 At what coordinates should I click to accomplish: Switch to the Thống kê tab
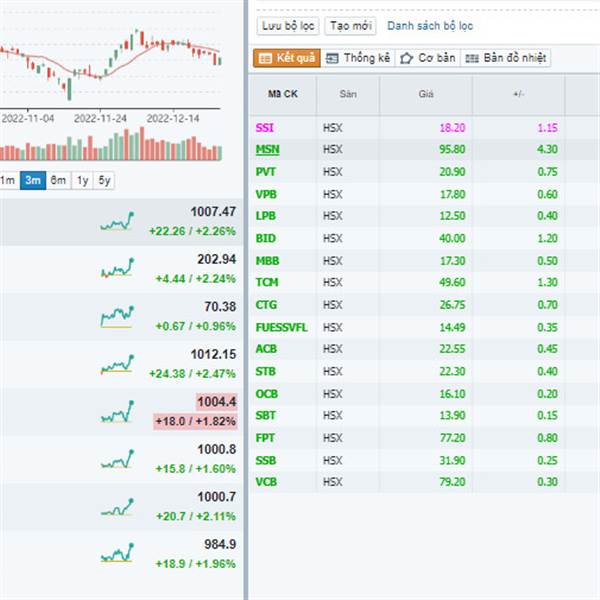click(x=358, y=58)
